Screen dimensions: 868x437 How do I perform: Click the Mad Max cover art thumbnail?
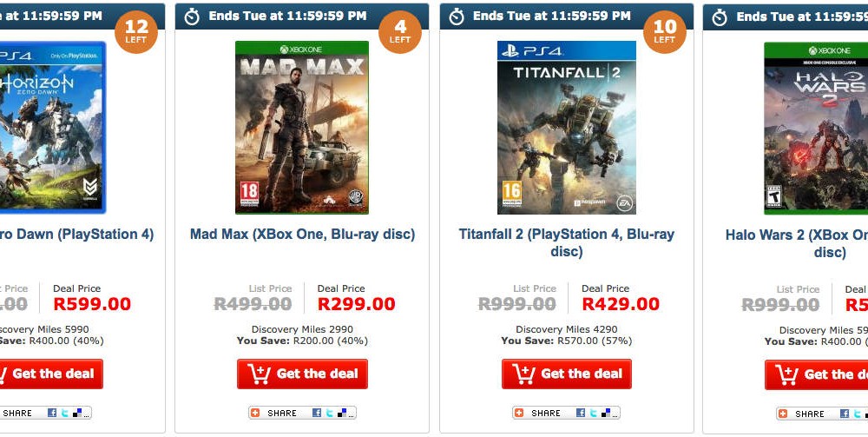coord(302,127)
